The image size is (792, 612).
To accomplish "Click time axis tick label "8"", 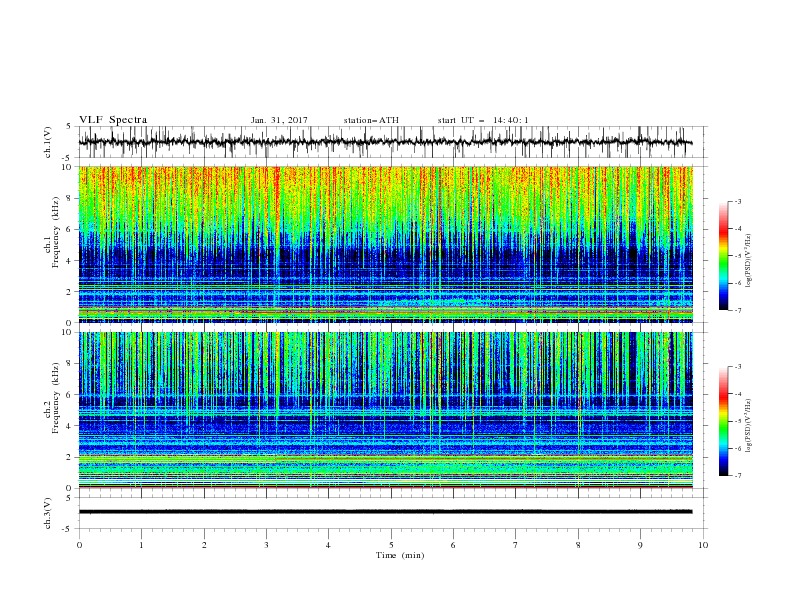I will point(578,545).
